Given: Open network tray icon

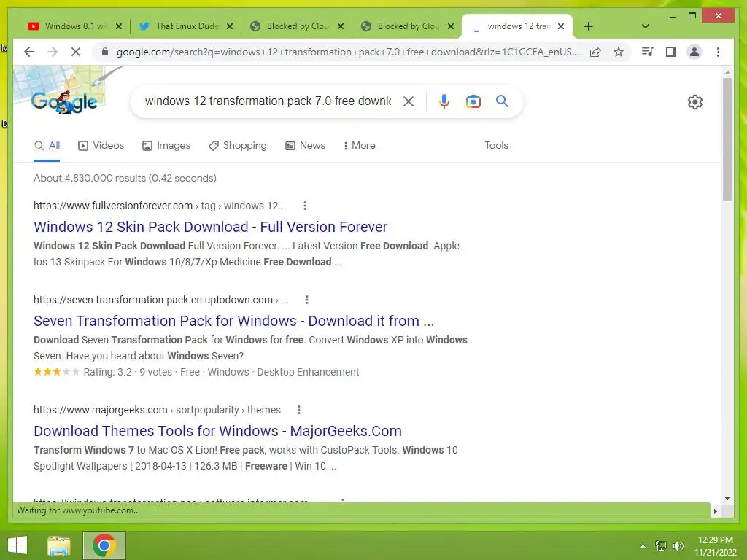Looking at the screenshot, I should pyautogui.click(x=661, y=546).
